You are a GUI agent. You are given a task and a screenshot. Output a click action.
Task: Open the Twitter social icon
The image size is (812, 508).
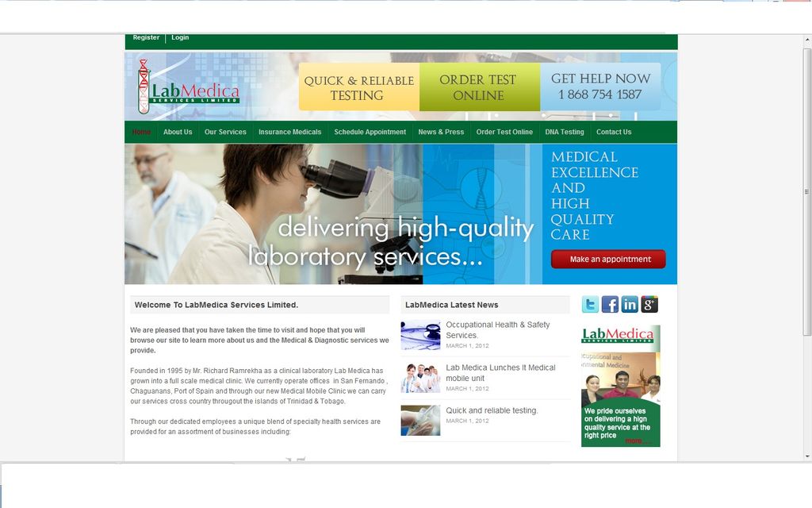[590, 304]
